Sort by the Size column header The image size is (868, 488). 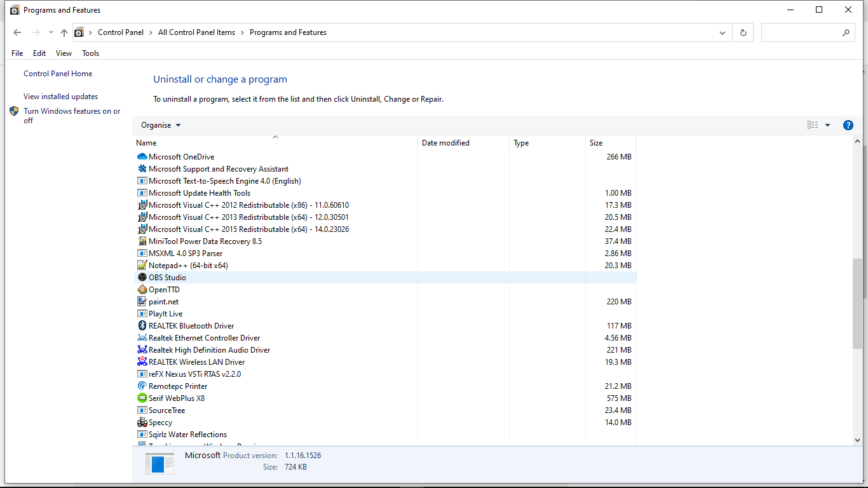click(x=611, y=143)
